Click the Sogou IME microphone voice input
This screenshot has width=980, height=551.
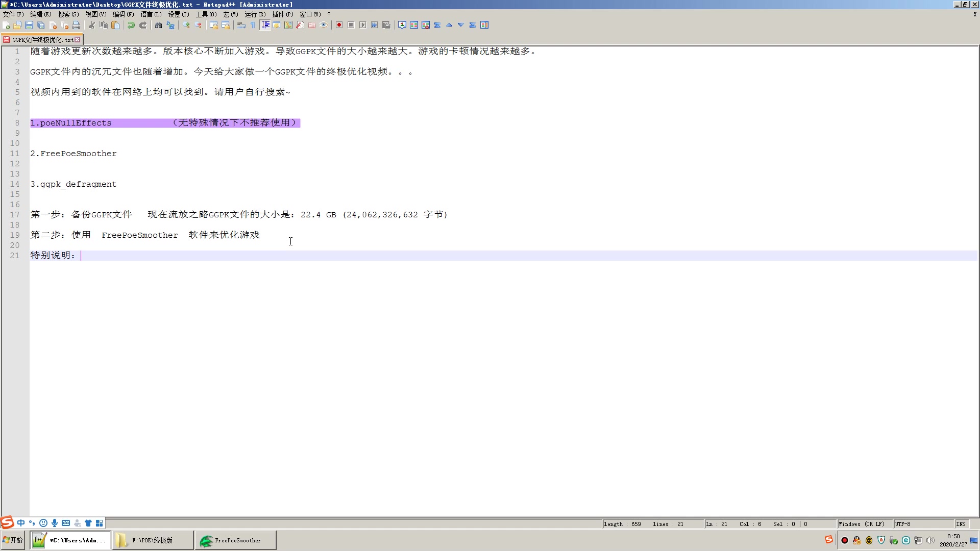click(55, 523)
